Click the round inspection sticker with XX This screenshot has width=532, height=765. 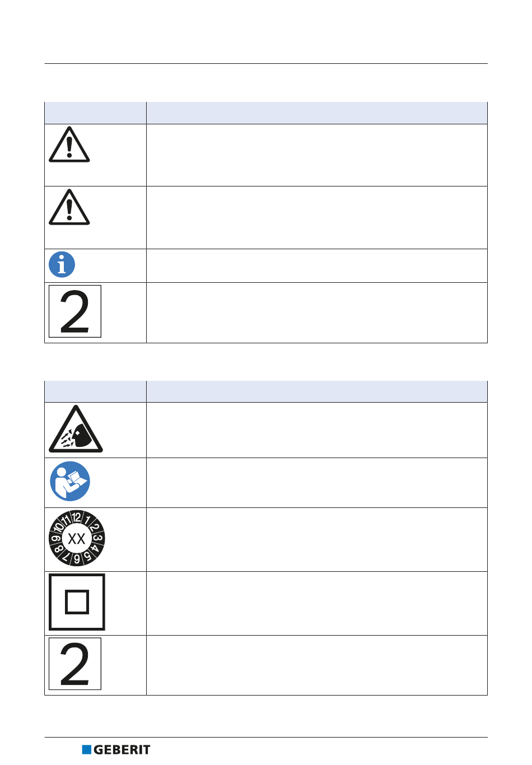[x=77, y=539]
